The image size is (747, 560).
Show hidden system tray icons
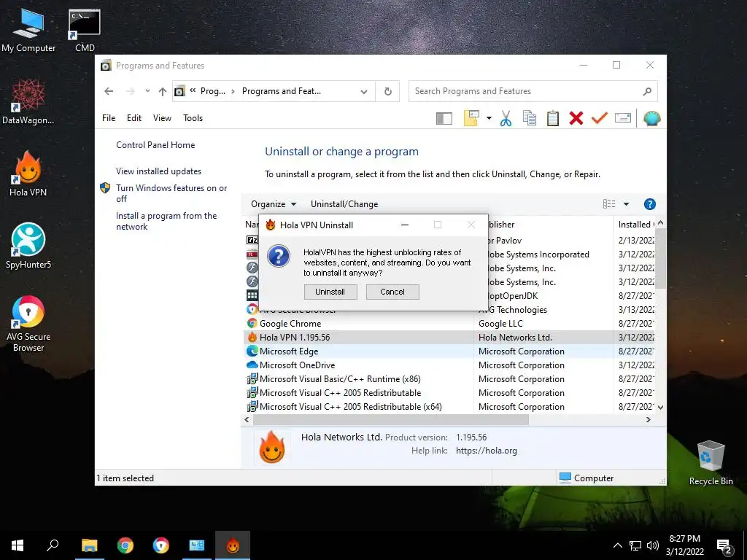point(617,545)
